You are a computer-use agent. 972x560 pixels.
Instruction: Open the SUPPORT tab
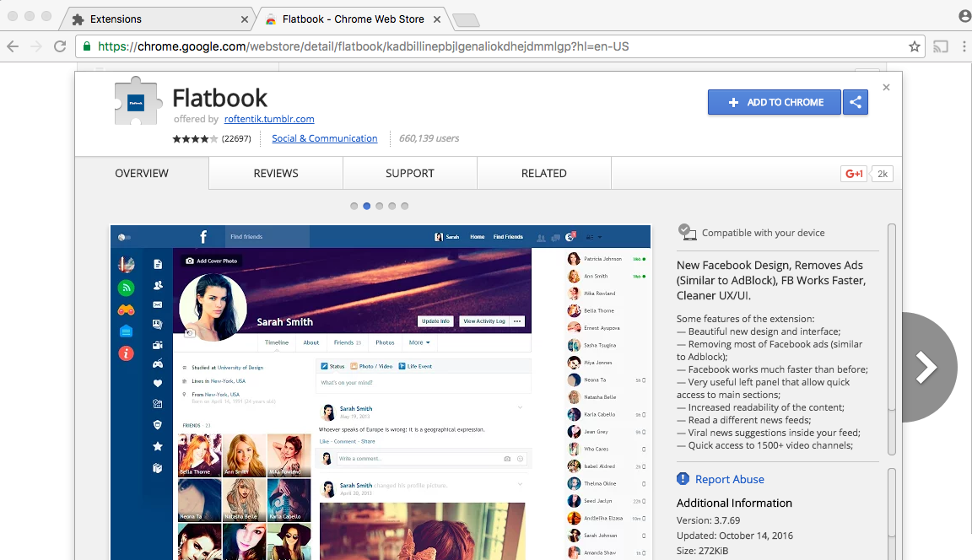[x=410, y=174]
